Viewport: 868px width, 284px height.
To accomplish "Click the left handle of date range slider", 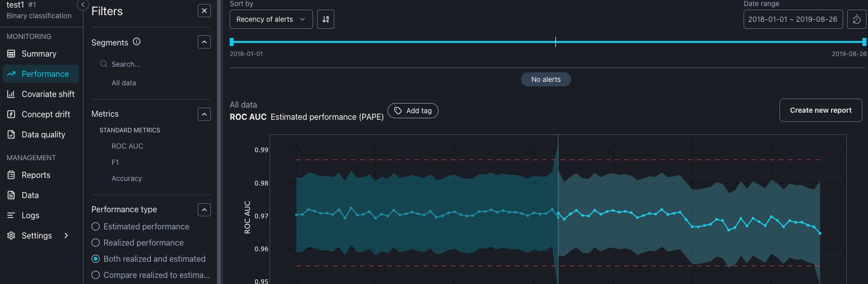I will click(x=232, y=42).
